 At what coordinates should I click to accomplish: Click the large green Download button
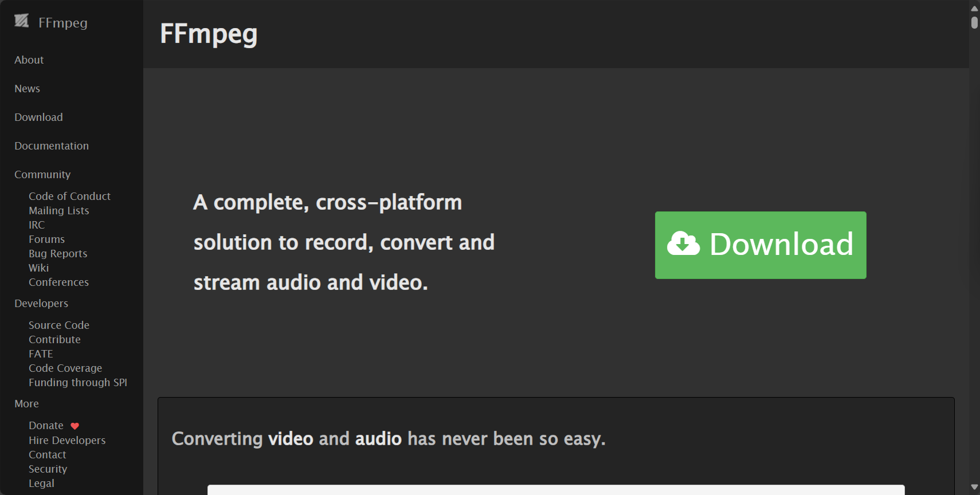[x=761, y=245]
